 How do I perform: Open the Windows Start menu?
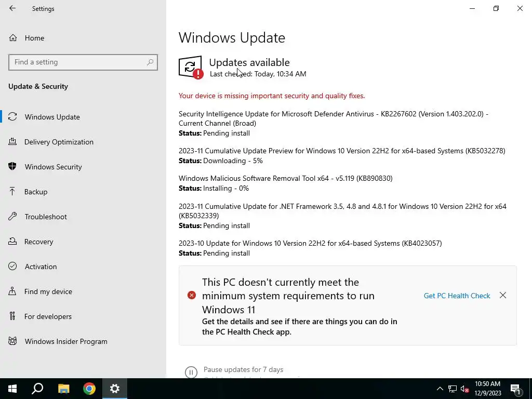click(12, 389)
